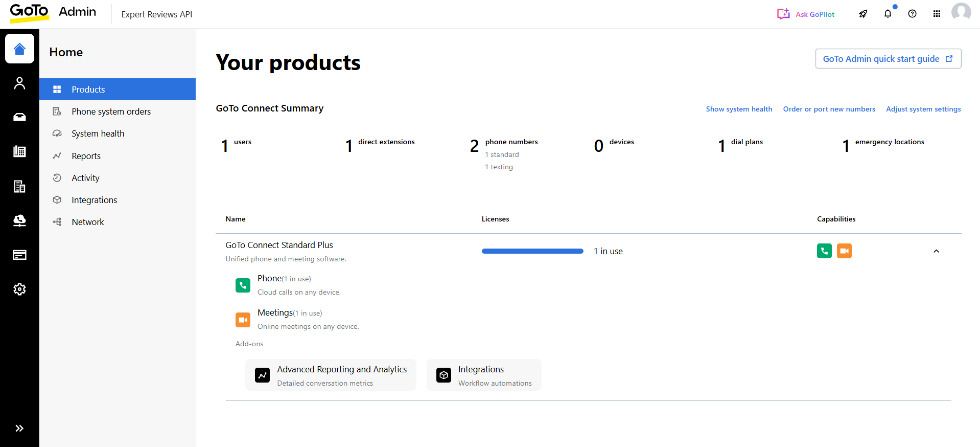Viewport: 980px width, 447px height.
Task: Open the cloud download icon in left rail
Action: click(19, 220)
